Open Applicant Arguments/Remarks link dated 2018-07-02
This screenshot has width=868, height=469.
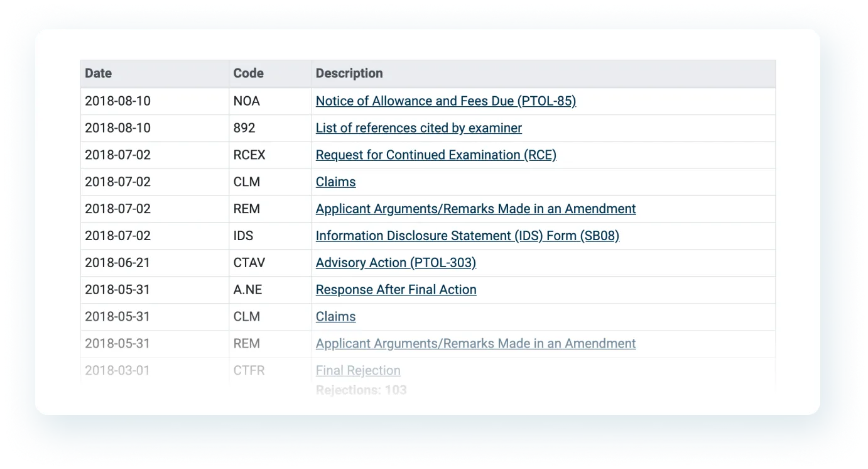click(x=475, y=209)
